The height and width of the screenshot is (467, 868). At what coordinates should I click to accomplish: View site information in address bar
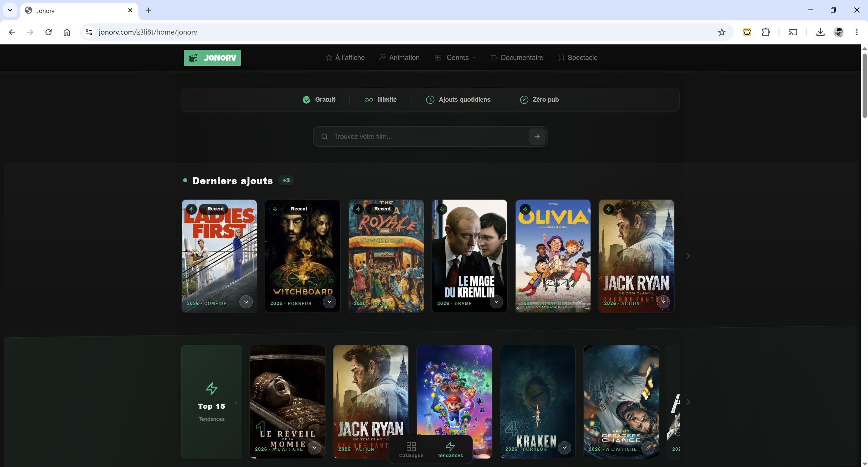(89, 32)
